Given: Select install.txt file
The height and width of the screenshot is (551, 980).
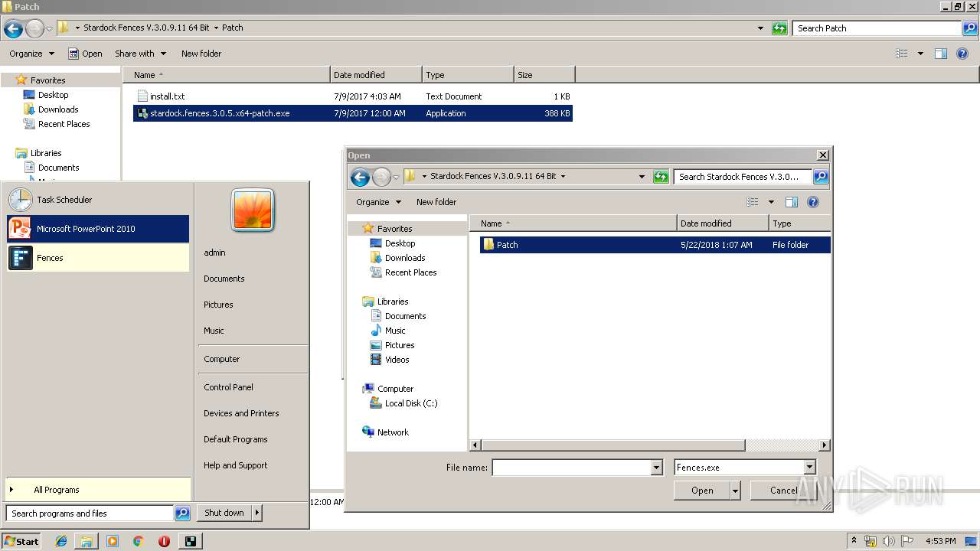Looking at the screenshot, I should coord(353,96).
